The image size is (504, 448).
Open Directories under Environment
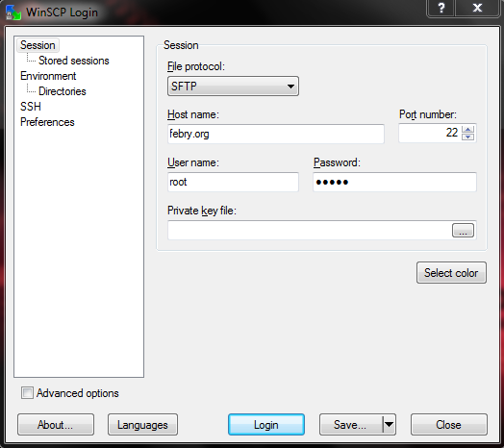coord(62,91)
